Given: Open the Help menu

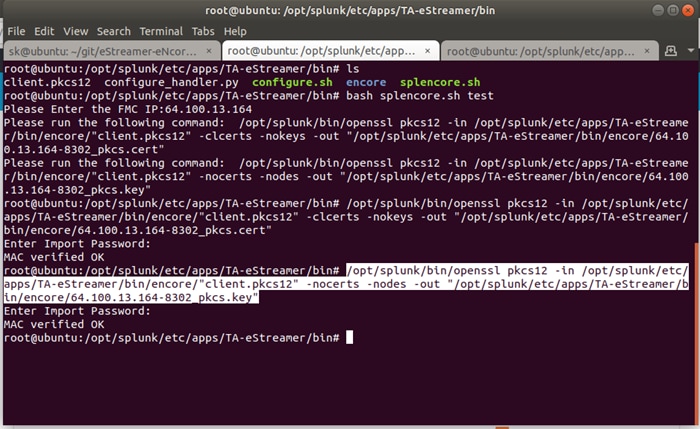Looking at the screenshot, I should (235, 31).
